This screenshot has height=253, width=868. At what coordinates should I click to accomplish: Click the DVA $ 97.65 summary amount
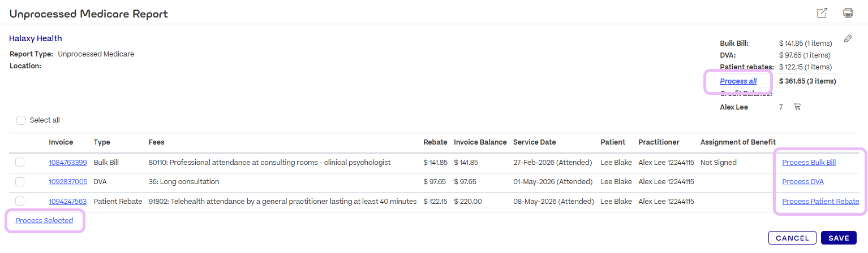click(805, 55)
